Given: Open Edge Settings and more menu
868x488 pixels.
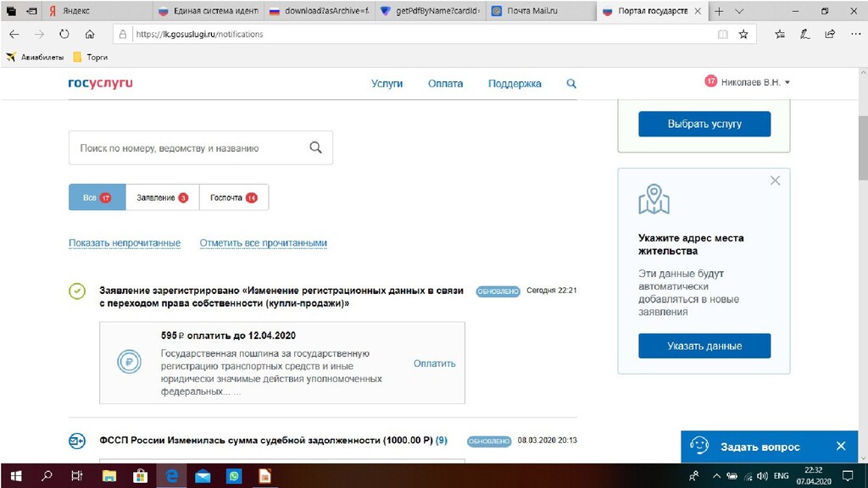Looking at the screenshot, I should tap(856, 34).
